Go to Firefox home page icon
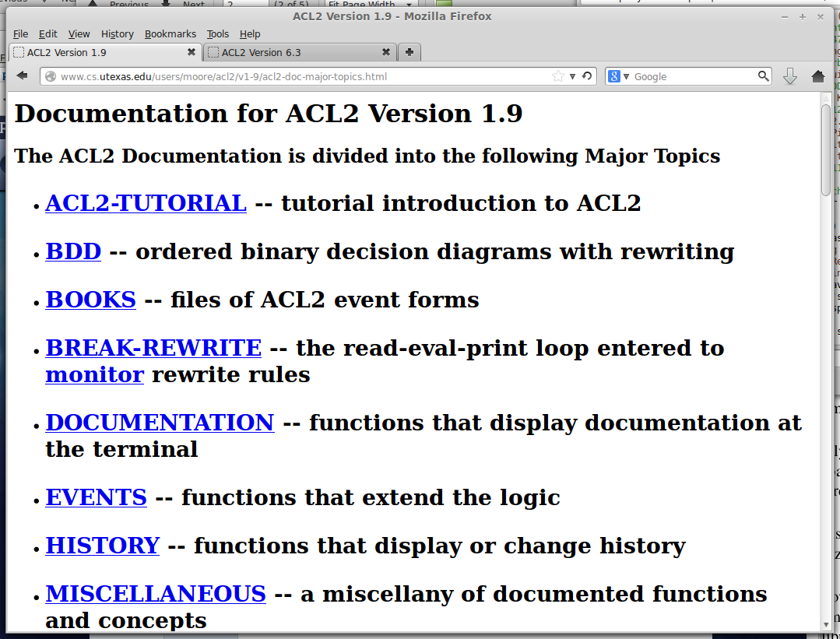The height and width of the screenshot is (639, 840). tap(818, 76)
